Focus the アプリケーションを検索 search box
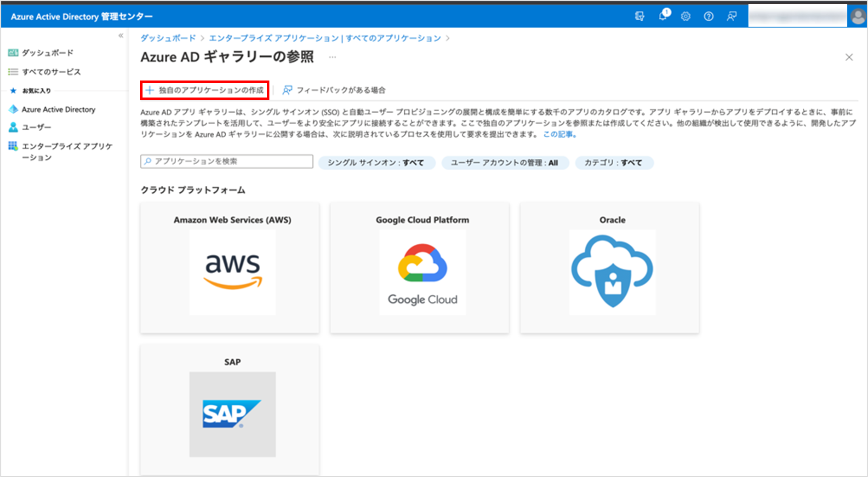 (x=227, y=161)
